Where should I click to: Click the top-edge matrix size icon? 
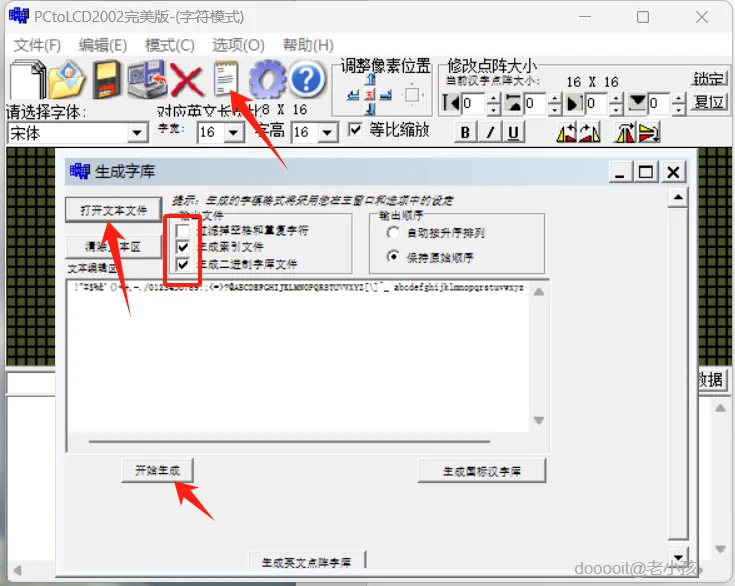point(514,103)
